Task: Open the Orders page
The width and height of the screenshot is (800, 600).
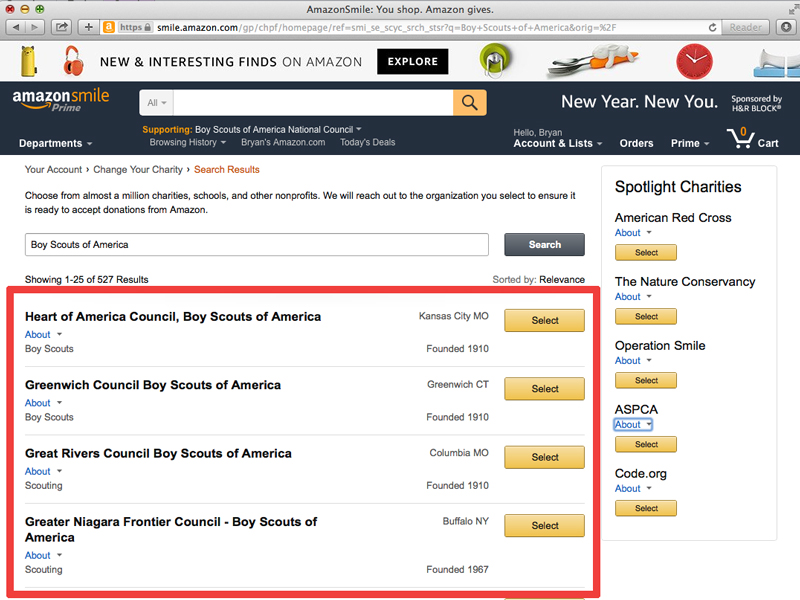Action: point(636,143)
